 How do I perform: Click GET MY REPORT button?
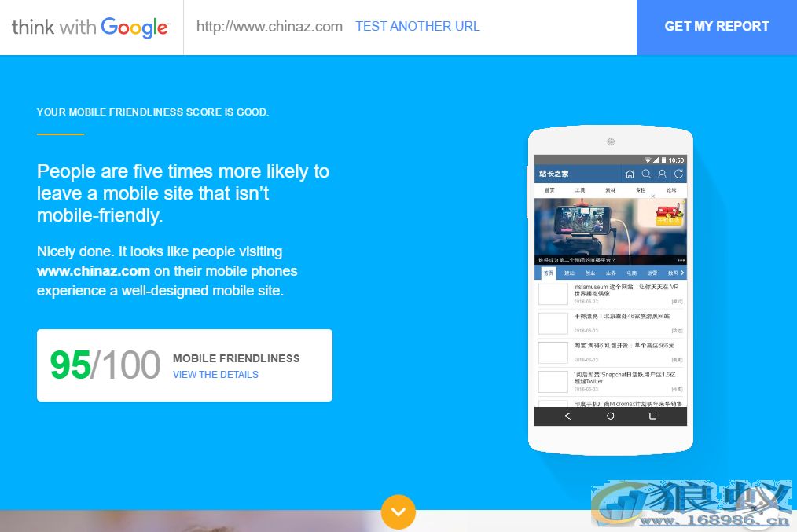(717, 27)
